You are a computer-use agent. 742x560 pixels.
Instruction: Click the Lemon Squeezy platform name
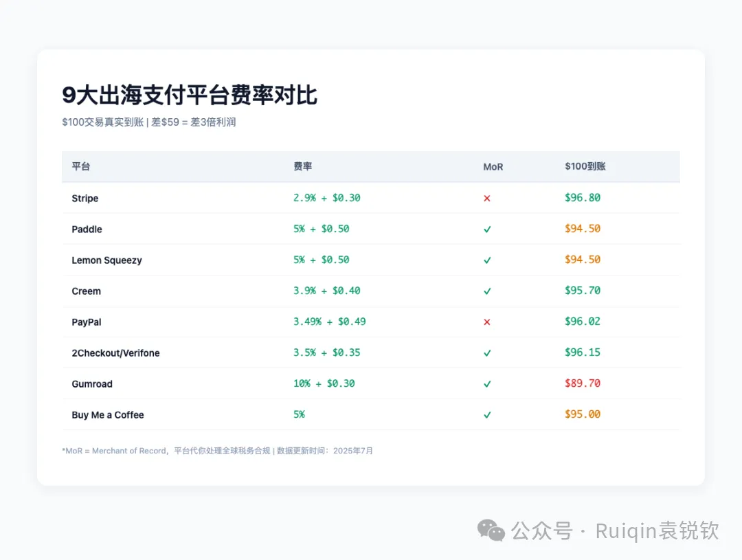[107, 260]
